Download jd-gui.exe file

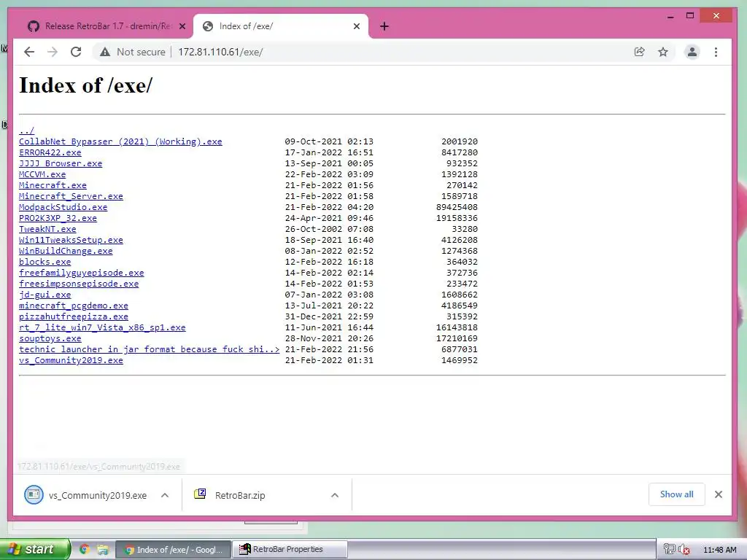coord(44,295)
